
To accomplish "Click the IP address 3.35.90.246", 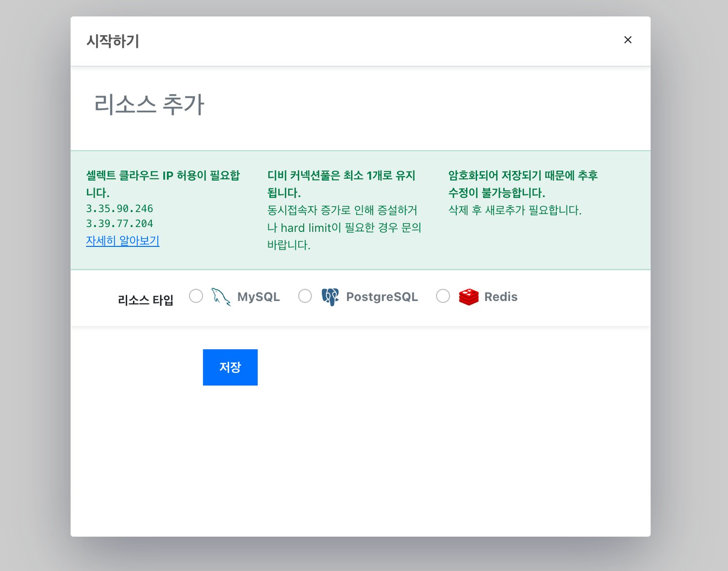I will click(119, 209).
